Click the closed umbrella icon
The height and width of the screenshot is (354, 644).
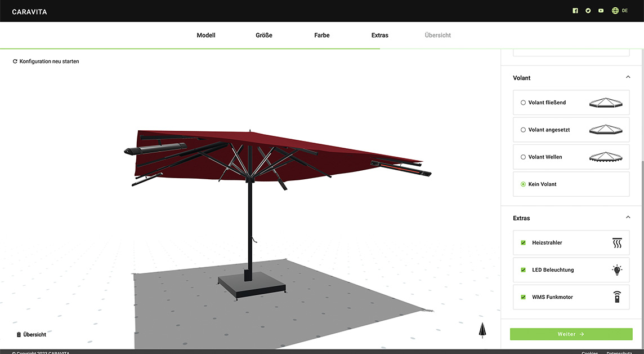point(482,330)
